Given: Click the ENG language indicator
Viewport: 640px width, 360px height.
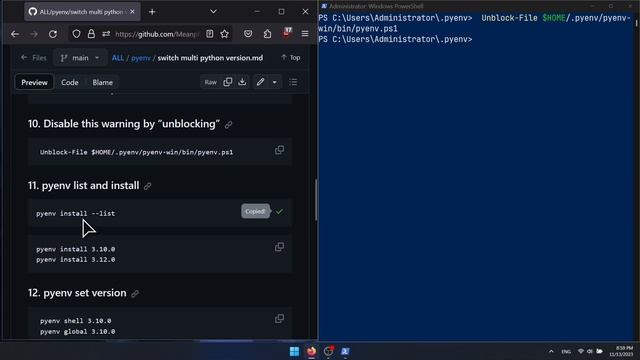Looking at the screenshot, I should (566, 351).
